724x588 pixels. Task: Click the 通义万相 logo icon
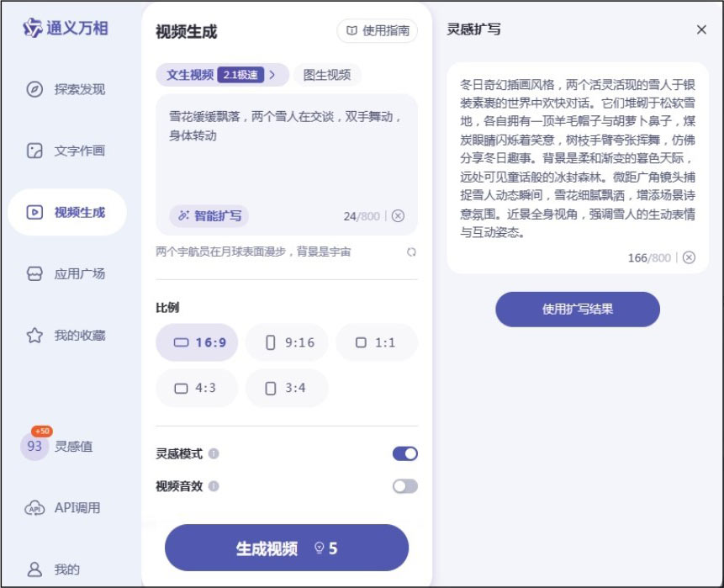(x=33, y=29)
